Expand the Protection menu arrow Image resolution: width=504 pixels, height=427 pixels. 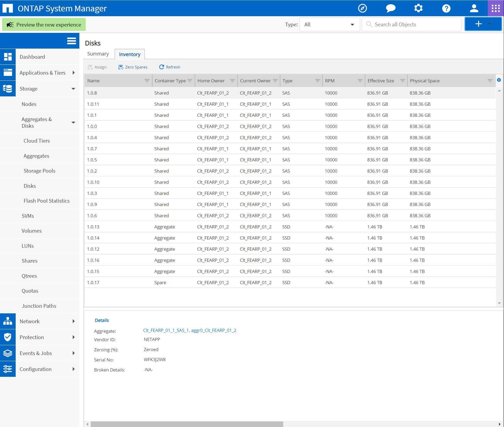click(x=74, y=337)
